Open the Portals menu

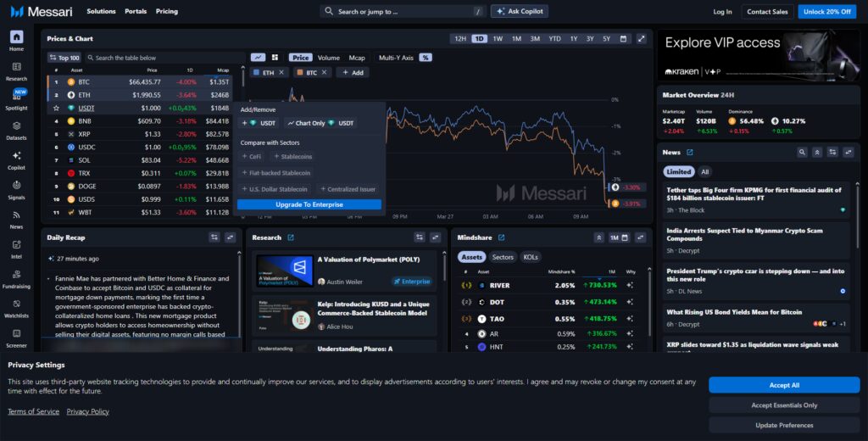pos(136,11)
